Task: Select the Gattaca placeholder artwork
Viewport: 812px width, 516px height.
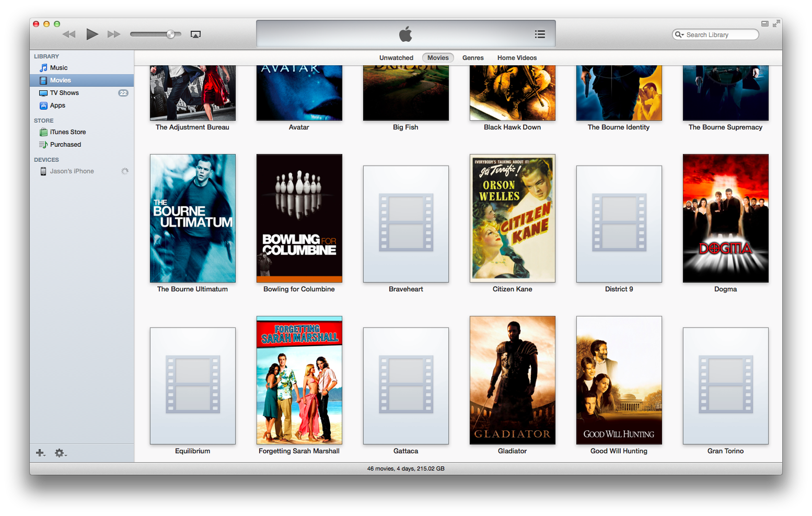Action: point(406,386)
